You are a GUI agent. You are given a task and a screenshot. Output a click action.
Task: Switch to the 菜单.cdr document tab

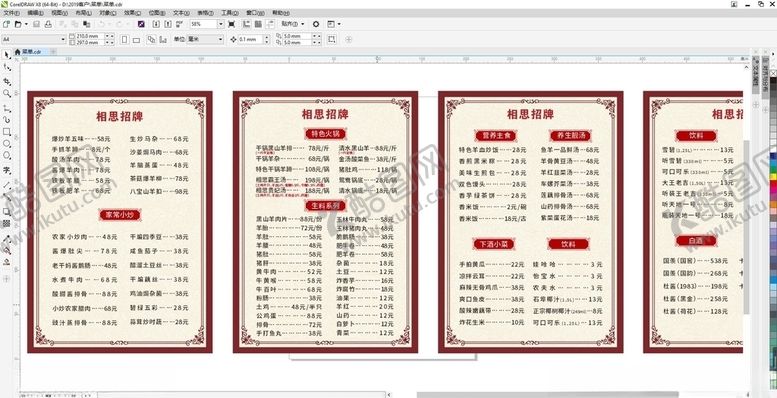(31, 52)
